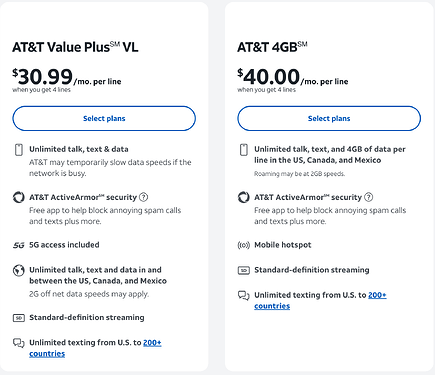Click the AT&T 4GB plan title
The image size is (435, 375).
click(x=272, y=47)
